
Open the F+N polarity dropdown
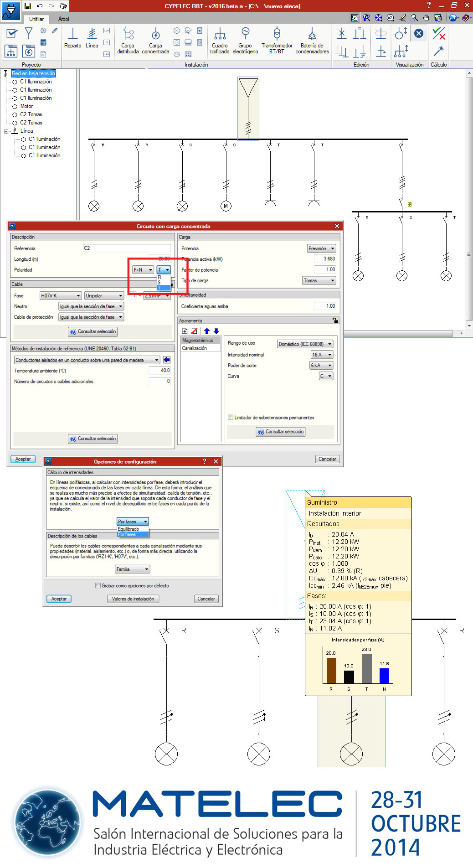[x=143, y=270]
